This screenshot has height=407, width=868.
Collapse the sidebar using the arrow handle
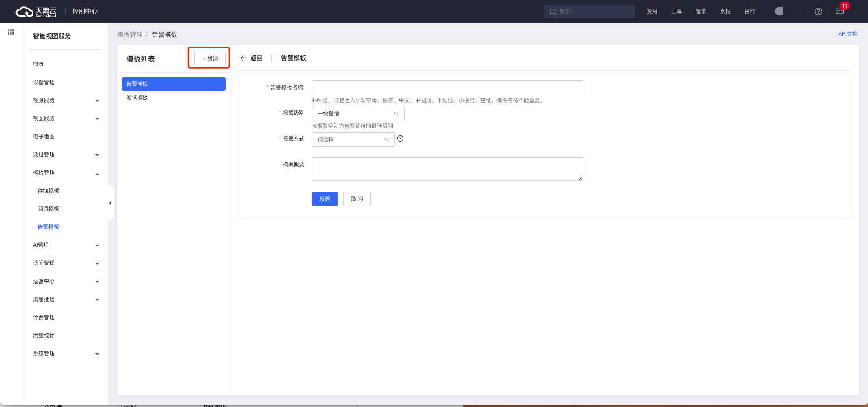110,203
